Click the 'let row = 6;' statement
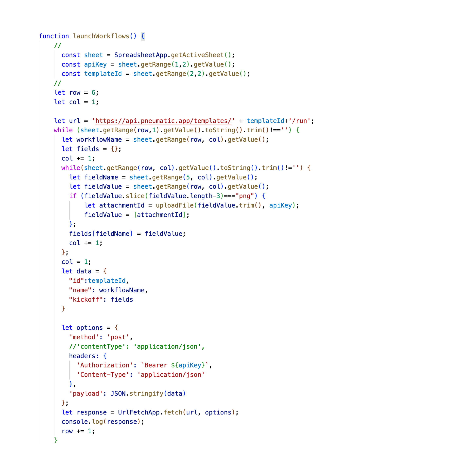Image resolution: width=452 pixels, height=476 pixels. click(76, 93)
